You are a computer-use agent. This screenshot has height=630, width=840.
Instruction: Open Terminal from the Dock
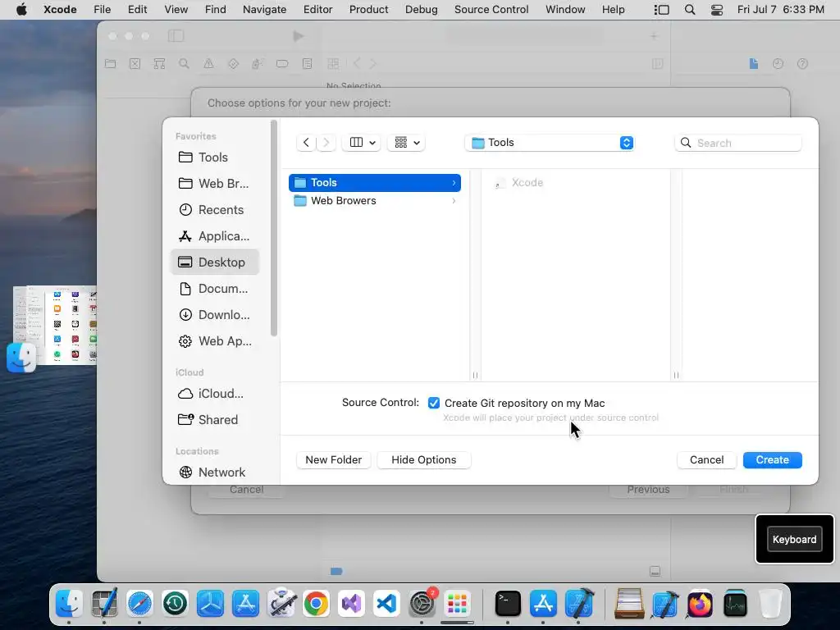pyautogui.click(x=508, y=604)
